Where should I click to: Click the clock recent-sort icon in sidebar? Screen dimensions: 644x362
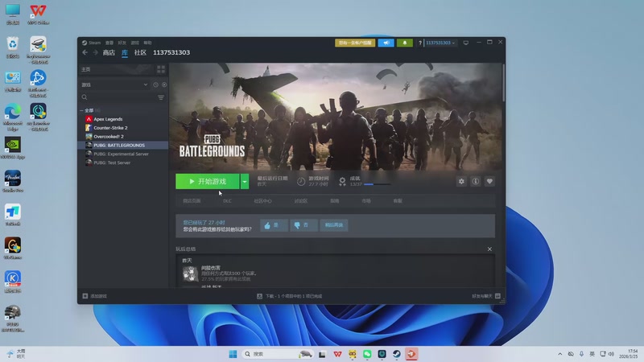click(155, 85)
